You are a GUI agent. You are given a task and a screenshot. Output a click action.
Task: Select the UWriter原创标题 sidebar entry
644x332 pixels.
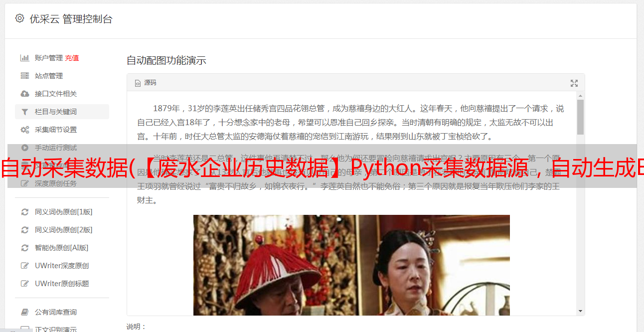(x=62, y=284)
